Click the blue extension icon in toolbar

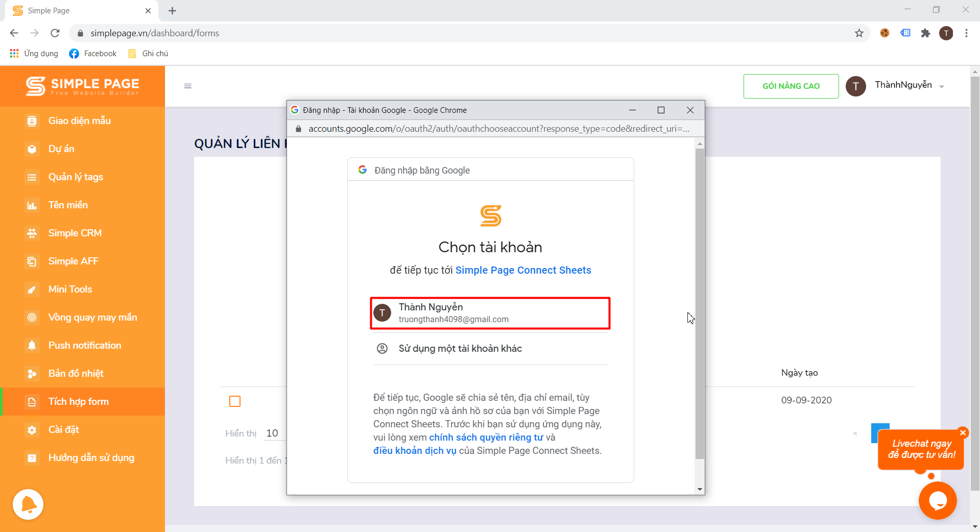pyautogui.click(x=905, y=33)
